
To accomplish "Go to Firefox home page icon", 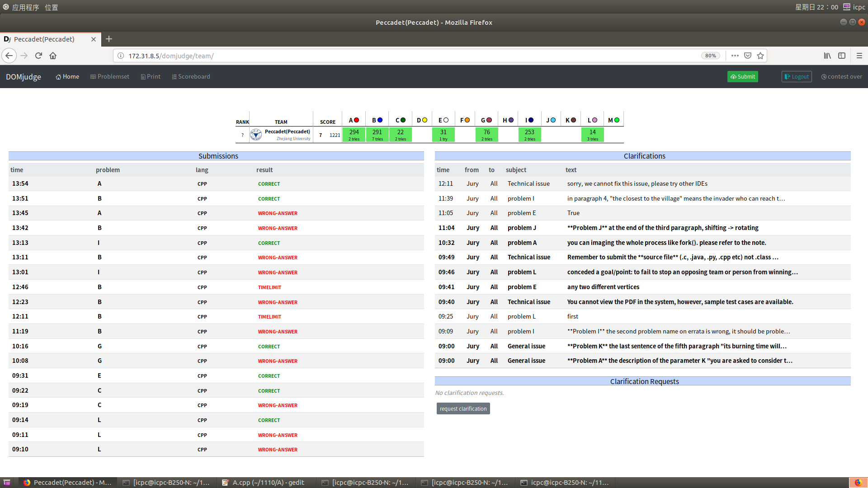I will coord(53,56).
